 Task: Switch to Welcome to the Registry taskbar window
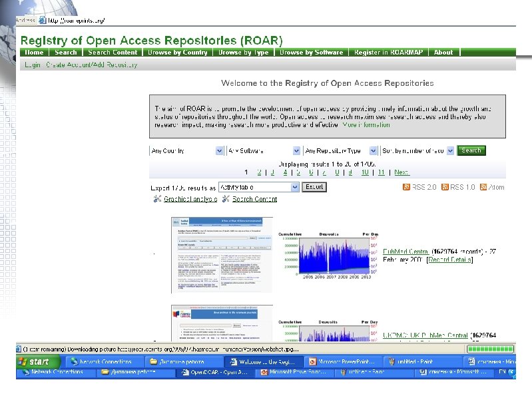pyautogui.click(x=262, y=361)
